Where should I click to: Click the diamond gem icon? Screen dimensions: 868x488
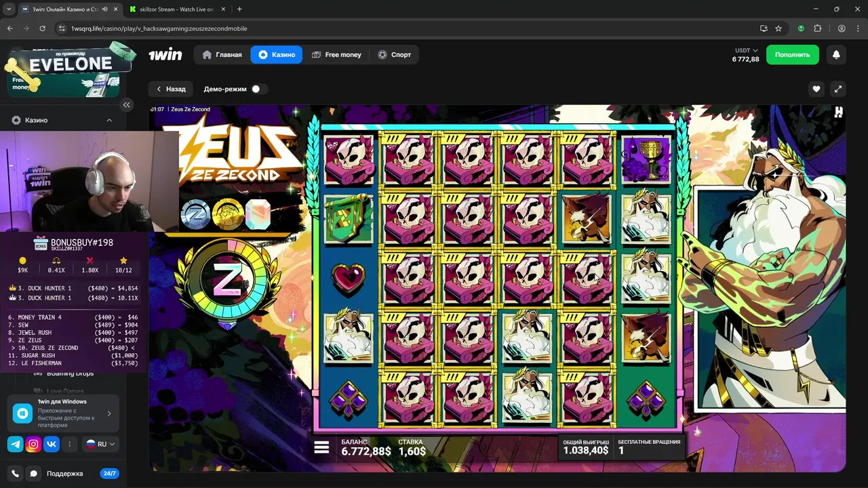(258, 214)
